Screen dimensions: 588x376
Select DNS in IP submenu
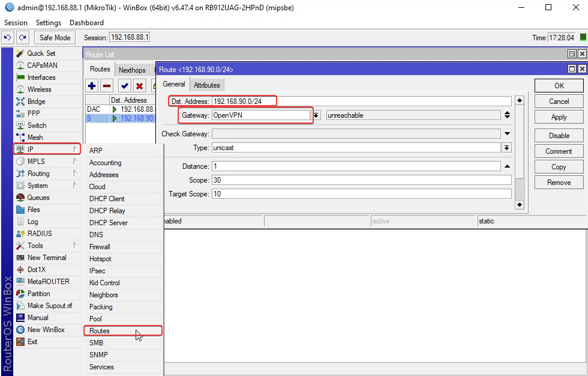coord(123,234)
